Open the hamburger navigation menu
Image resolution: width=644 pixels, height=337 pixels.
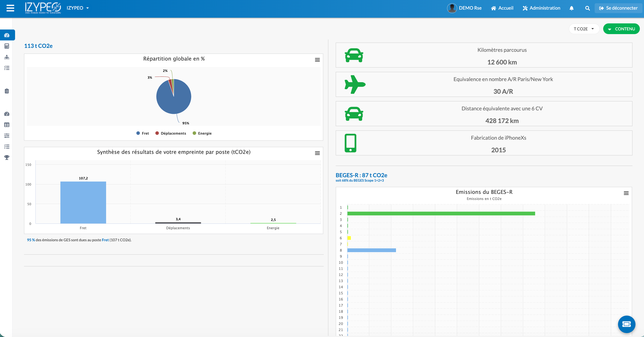(10, 8)
